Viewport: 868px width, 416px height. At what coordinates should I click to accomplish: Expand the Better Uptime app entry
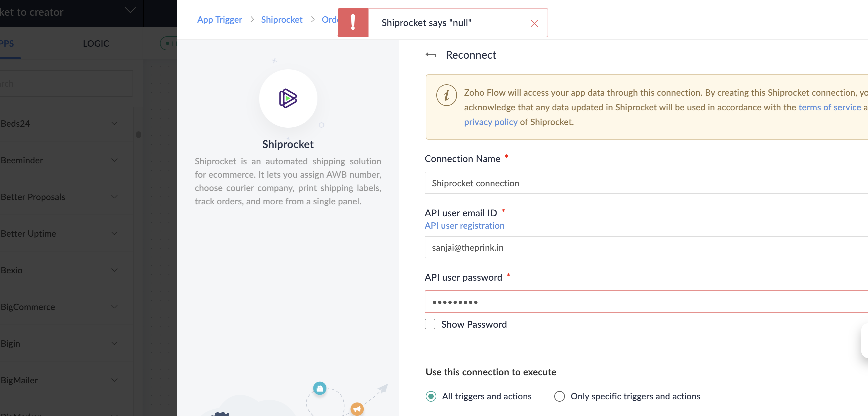[x=115, y=233]
